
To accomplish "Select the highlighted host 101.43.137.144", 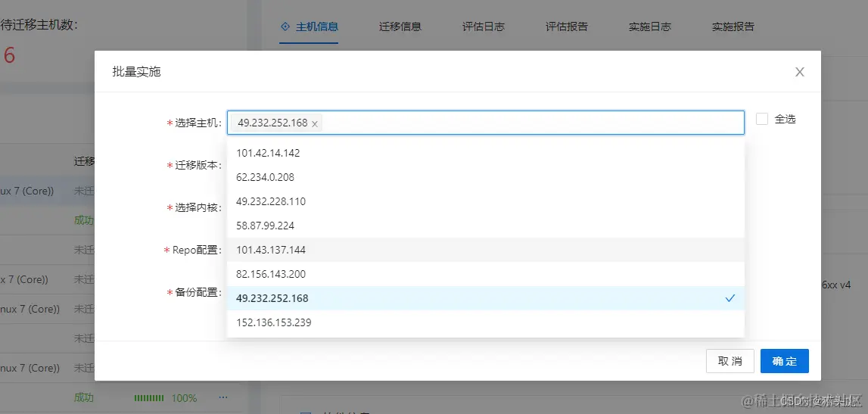I will pyautogui.click(x=486, y=251).
